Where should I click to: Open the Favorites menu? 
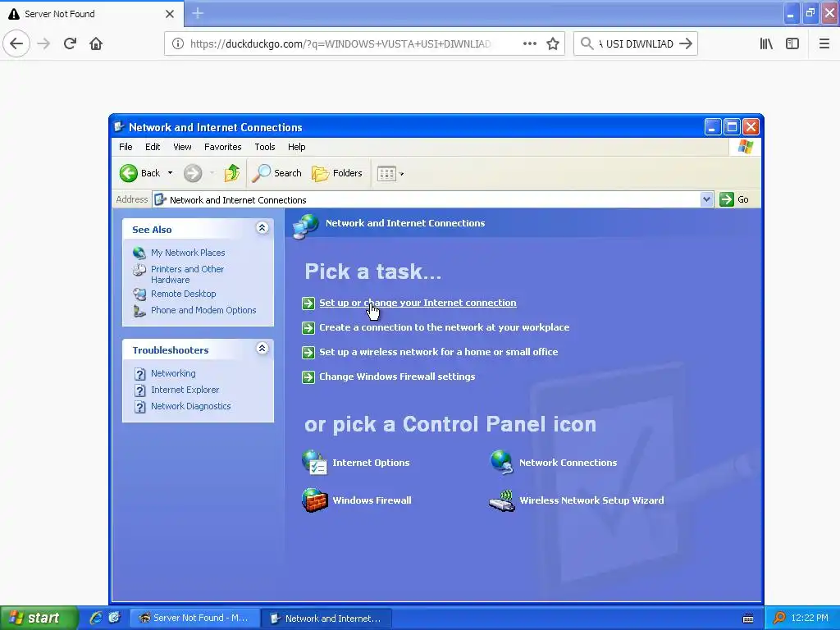point(223,147)
